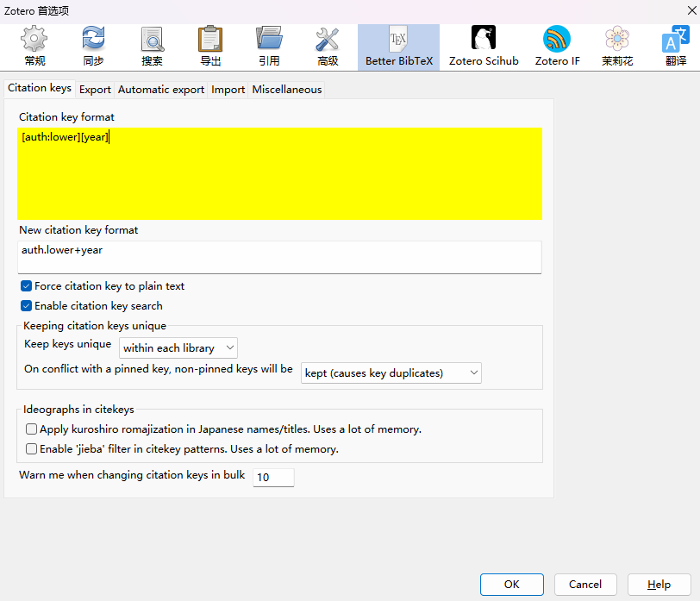
Task: Open the Zotero IF preferences pane
Action: pos(557,47)
